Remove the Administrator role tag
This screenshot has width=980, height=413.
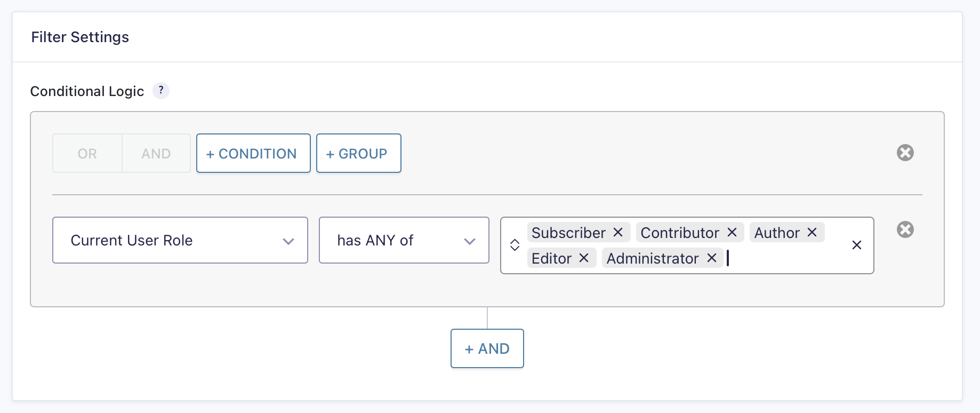pyautogui.click(x=712, y=258)
